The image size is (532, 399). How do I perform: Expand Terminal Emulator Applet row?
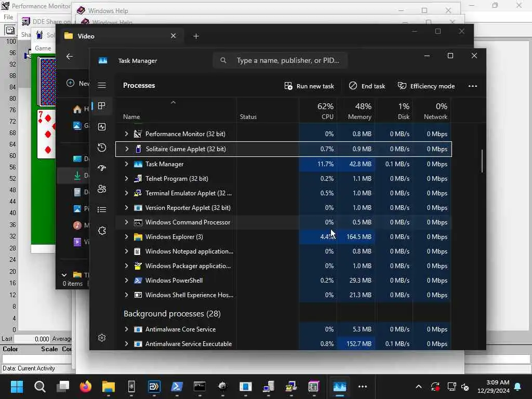tap(126, 193)
